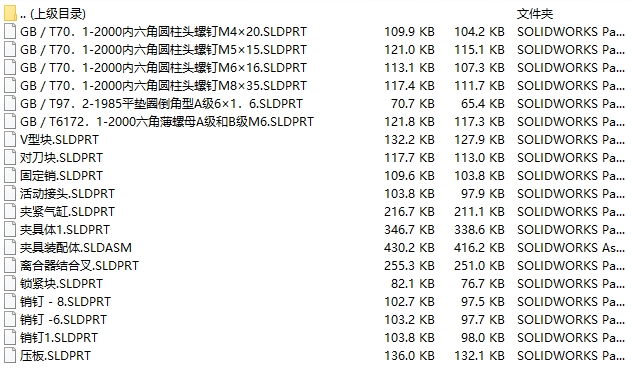Select GB/T97.2-1985 平垫圈 file name

(161, 104)
